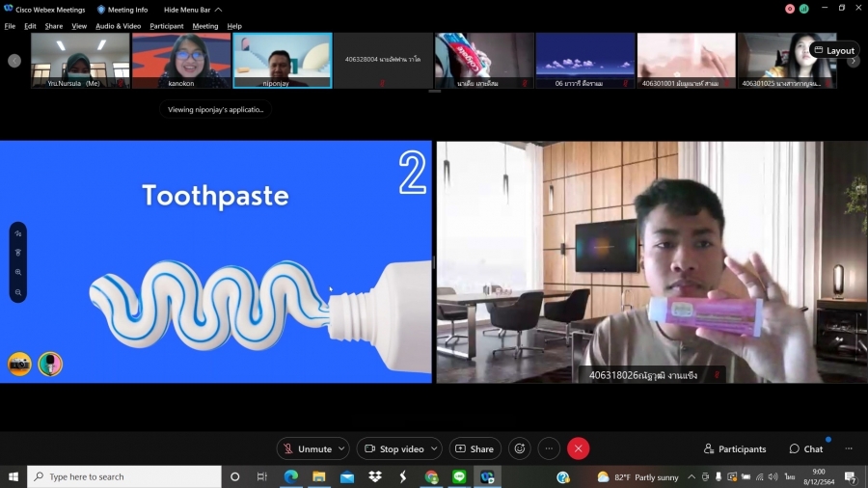Click the zoom out magnifier on shared content
The image size is (868, 488).
coord(18,291)
